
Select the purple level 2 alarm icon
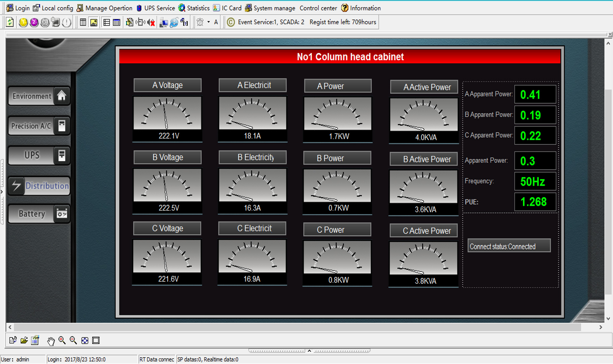coord(34,22)
